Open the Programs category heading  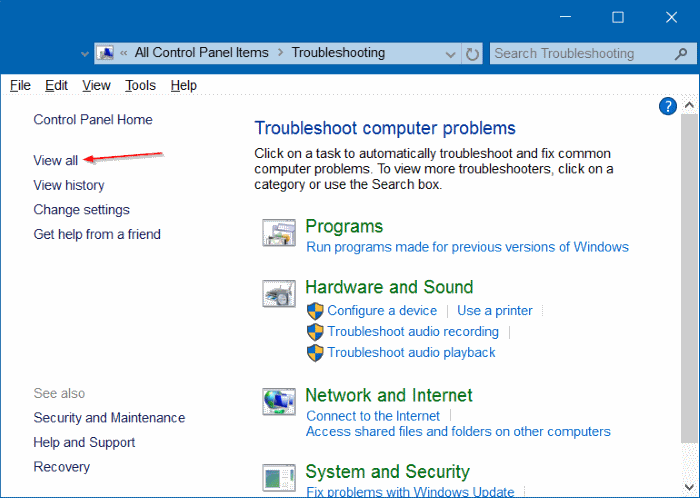click(344, 226)
